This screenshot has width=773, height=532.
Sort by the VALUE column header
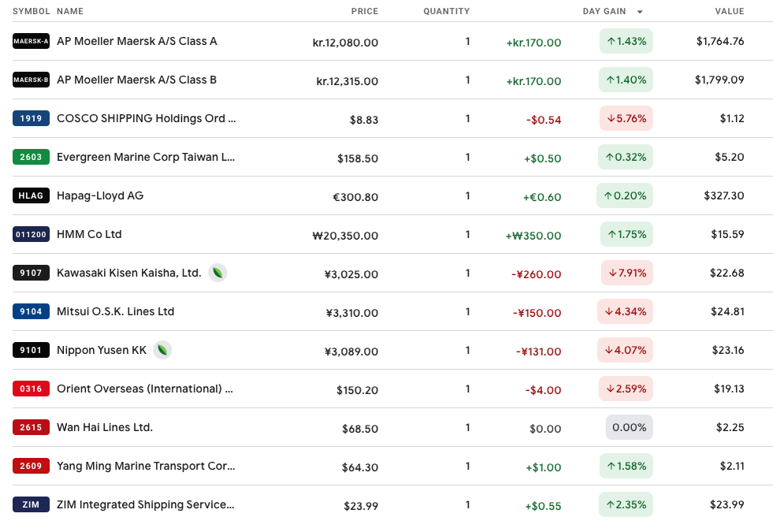(730, 11)
